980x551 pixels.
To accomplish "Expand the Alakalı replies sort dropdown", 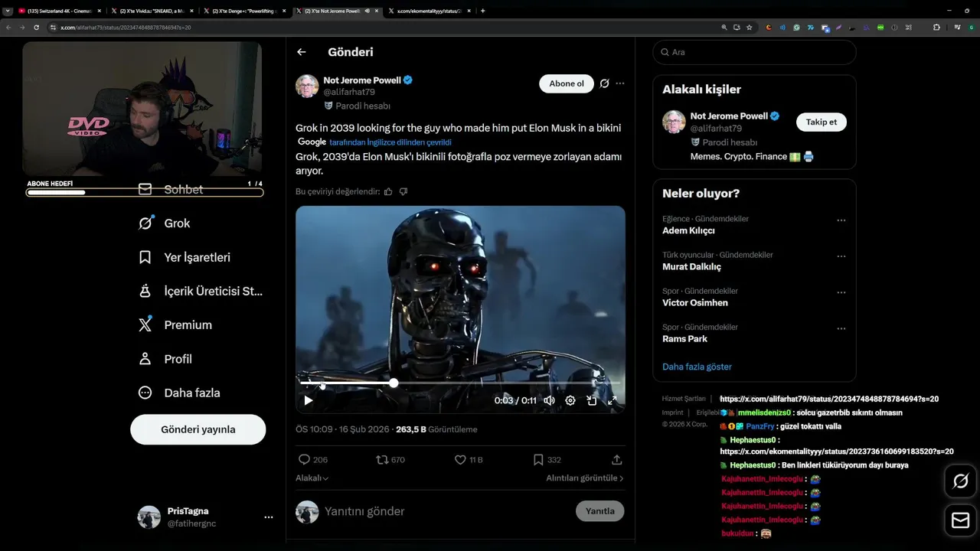I will 312,478.
